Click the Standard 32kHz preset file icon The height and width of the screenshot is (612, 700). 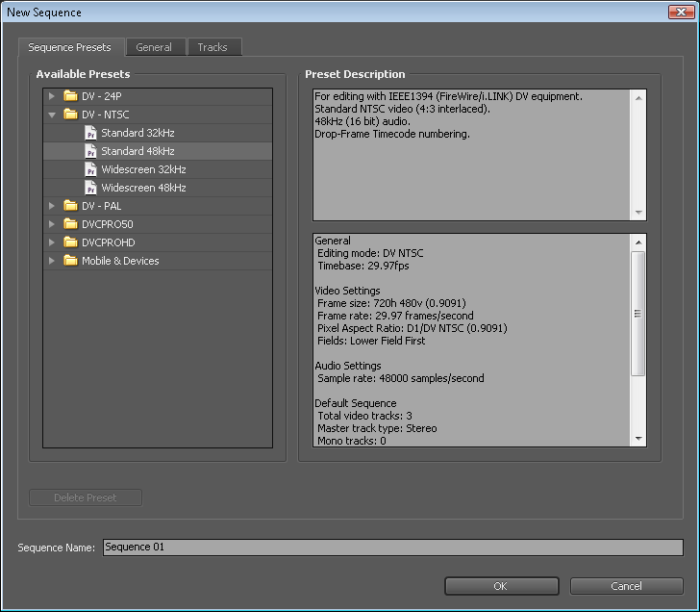pos(90,133)
